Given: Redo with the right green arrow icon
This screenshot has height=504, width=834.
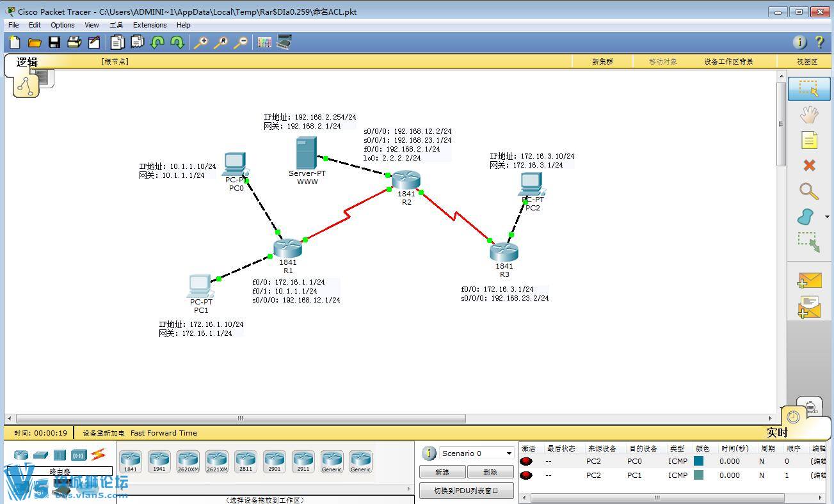Looking at the screenshot, I should coord(177,42).
